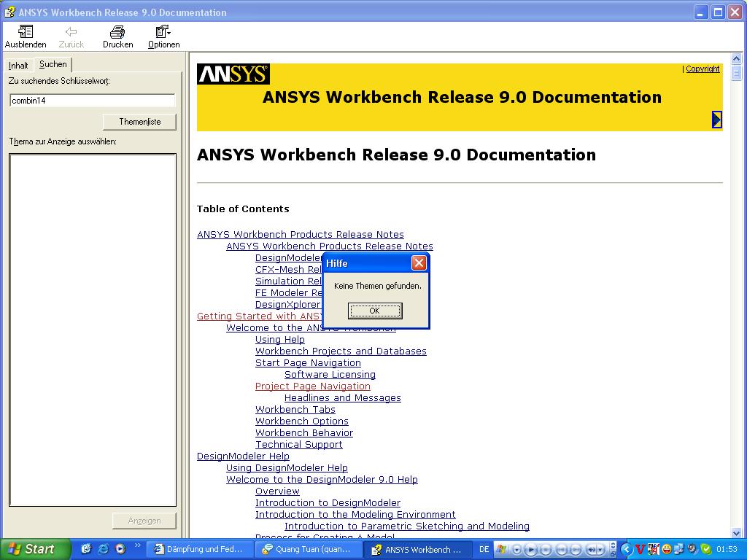Click the red V tray icon
The height and width of the screenshot is (560, 747).
point(640,549)
